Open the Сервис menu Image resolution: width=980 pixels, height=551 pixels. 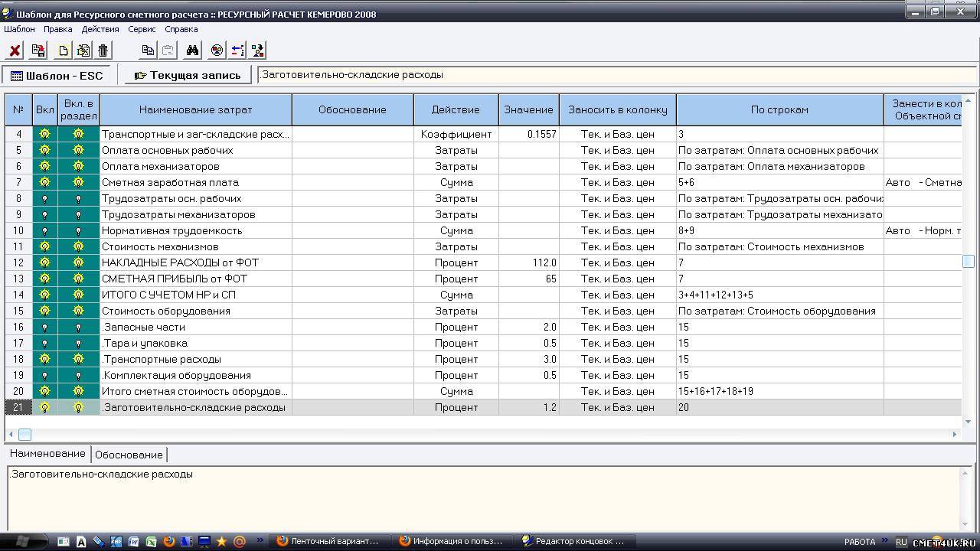point(142,29)
